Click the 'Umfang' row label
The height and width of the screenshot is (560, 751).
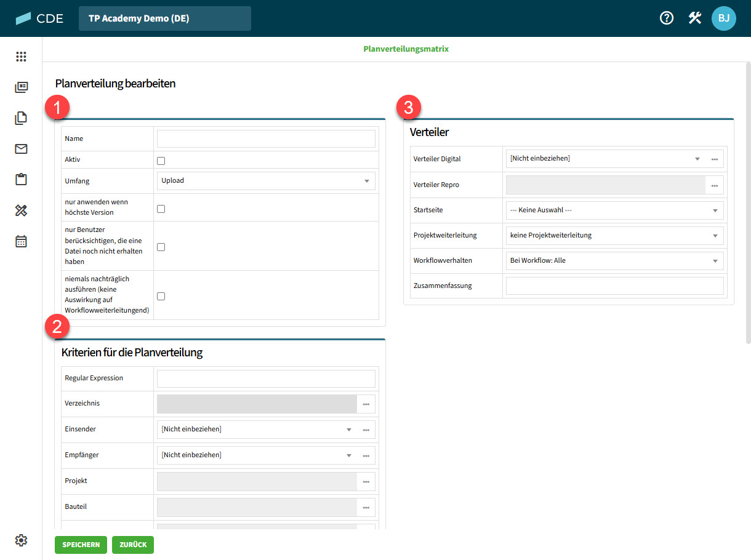coord(77,181)
